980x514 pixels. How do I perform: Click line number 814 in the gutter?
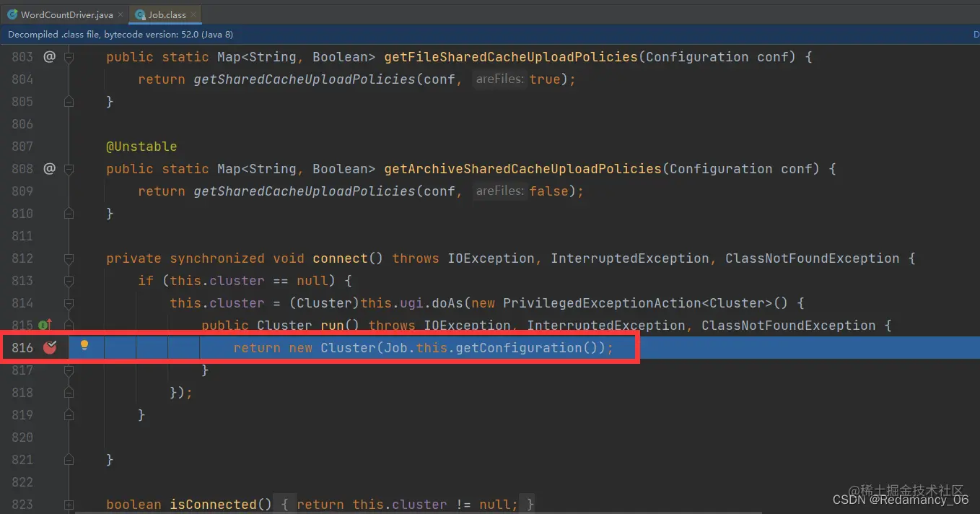22,303
